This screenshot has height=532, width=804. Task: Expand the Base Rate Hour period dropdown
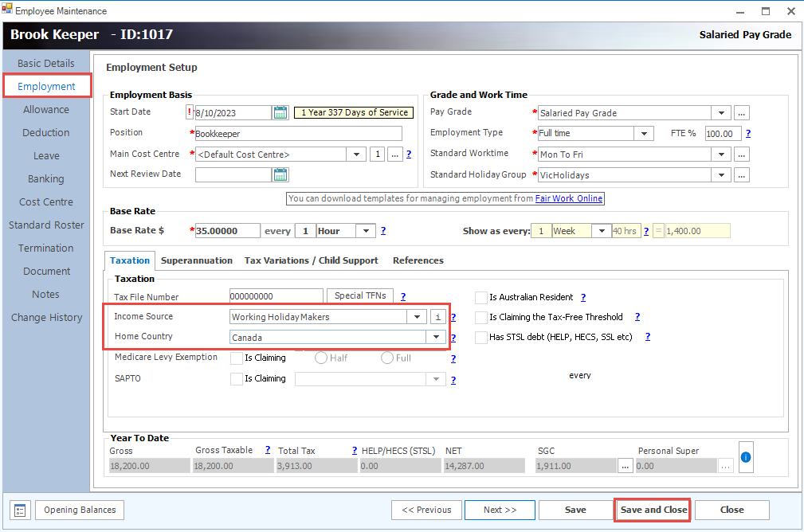[x=366, y=231]
